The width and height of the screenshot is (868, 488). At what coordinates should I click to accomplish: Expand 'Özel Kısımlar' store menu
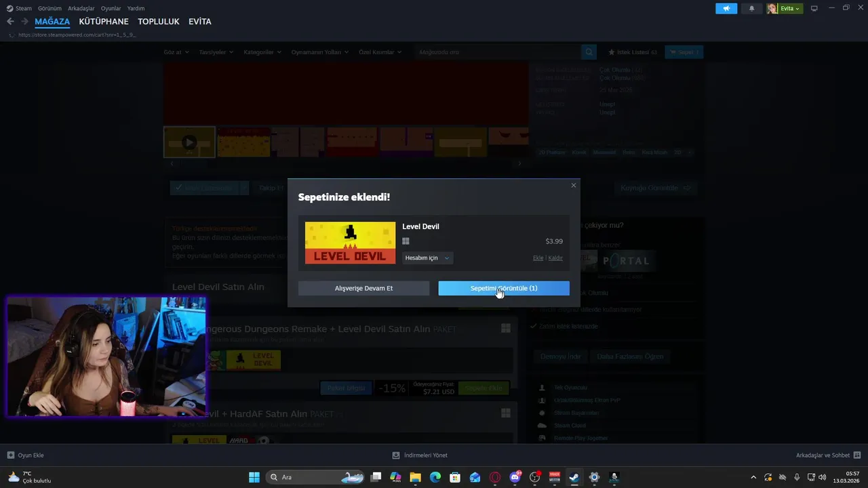(x=380, y=52)
